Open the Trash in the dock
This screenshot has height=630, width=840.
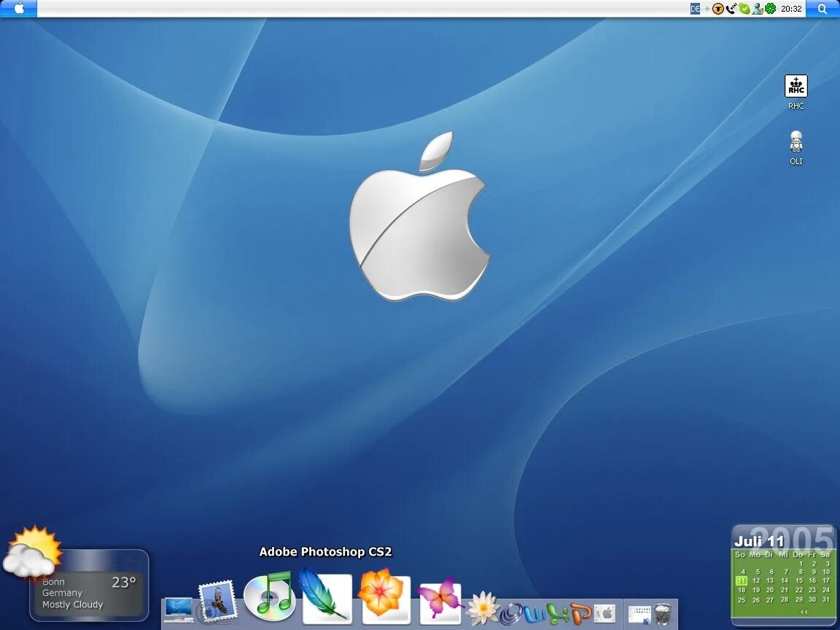coord(663,615)
